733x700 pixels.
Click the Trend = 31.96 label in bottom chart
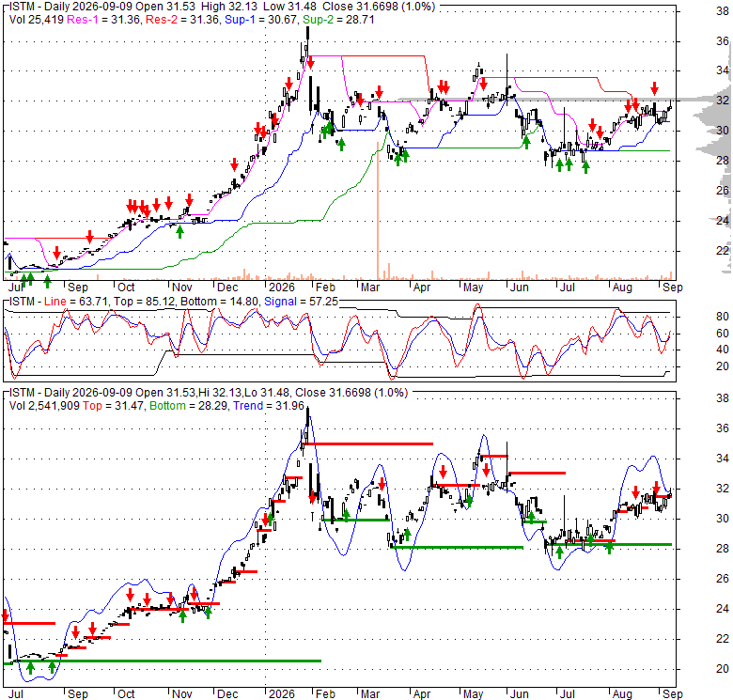coord(269,406)
